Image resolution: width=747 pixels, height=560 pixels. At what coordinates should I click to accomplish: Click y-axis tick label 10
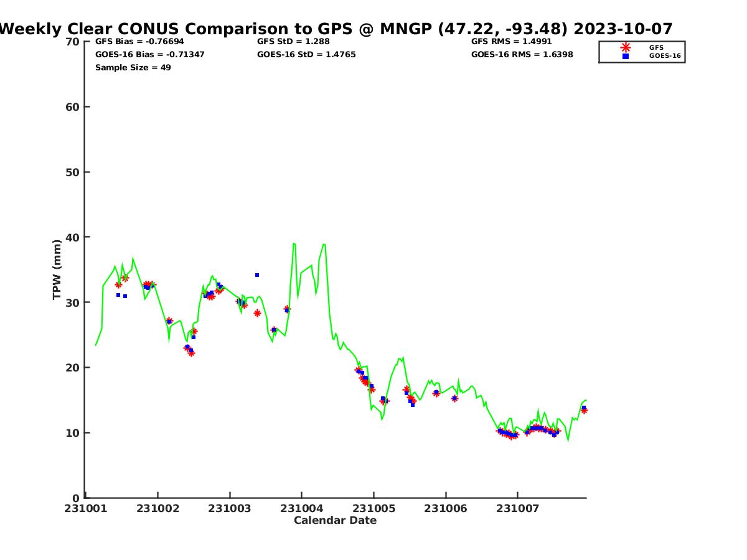coord(73,433)
